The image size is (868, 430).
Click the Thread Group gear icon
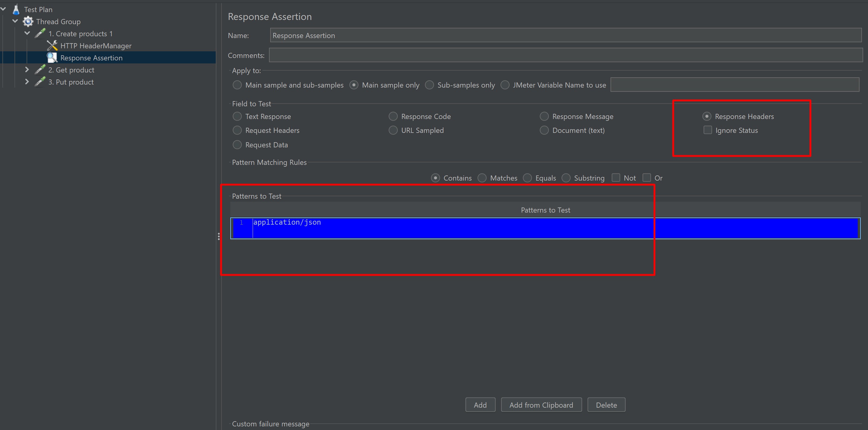(28, 21)
